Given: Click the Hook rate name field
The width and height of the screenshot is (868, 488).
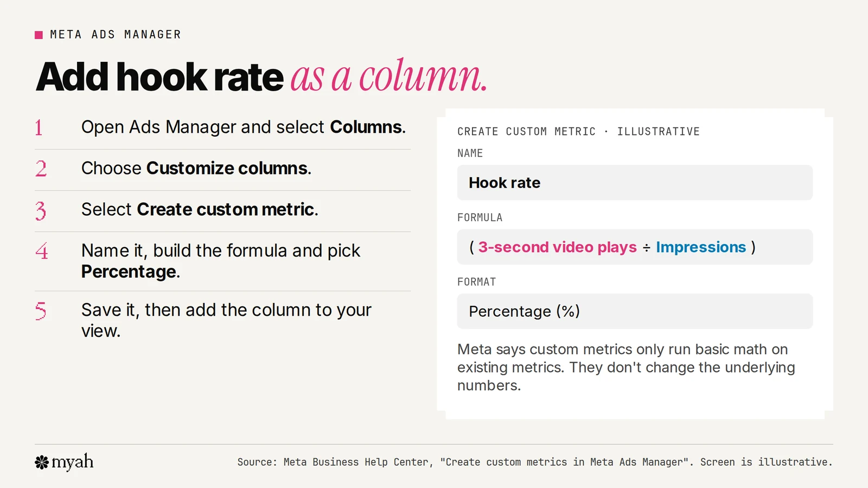Looking at the screenshot, I should [x=635, y=183].
